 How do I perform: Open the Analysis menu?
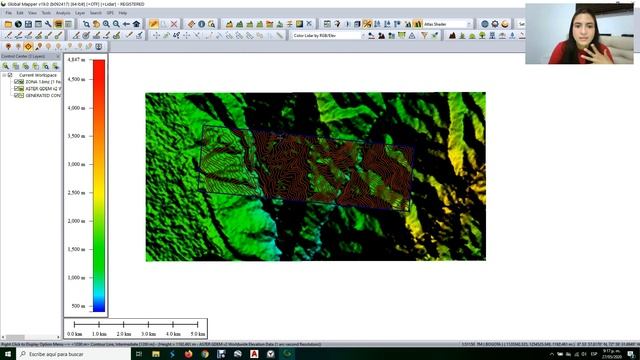(x=63, y=13)
